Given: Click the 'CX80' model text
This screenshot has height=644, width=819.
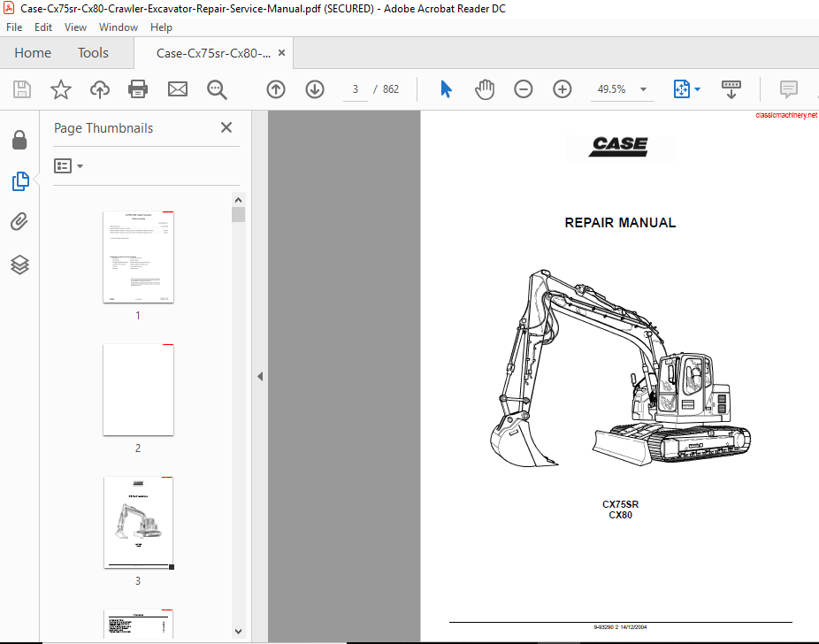Looking at the screenshot, I should point(620,515).
